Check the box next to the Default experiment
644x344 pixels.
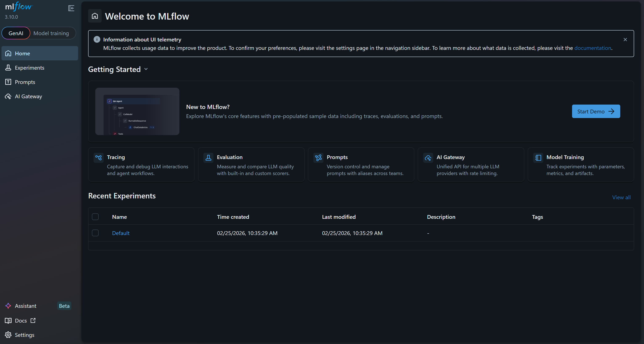pos(95,233)
